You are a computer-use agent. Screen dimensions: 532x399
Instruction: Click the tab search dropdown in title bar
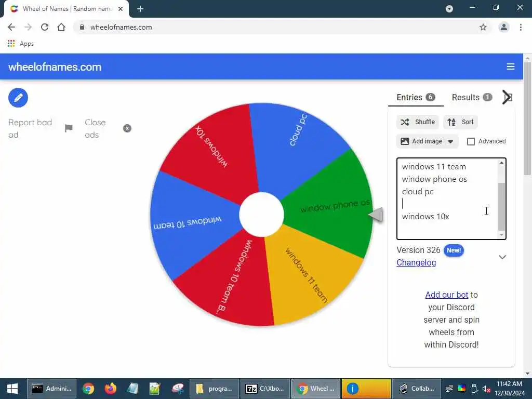(449, 9)
